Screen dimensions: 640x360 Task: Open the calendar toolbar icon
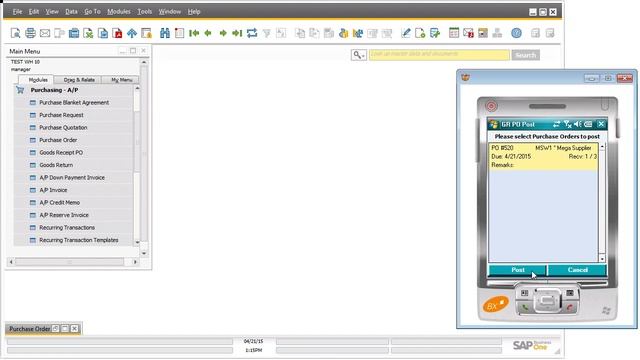point(454,33)
